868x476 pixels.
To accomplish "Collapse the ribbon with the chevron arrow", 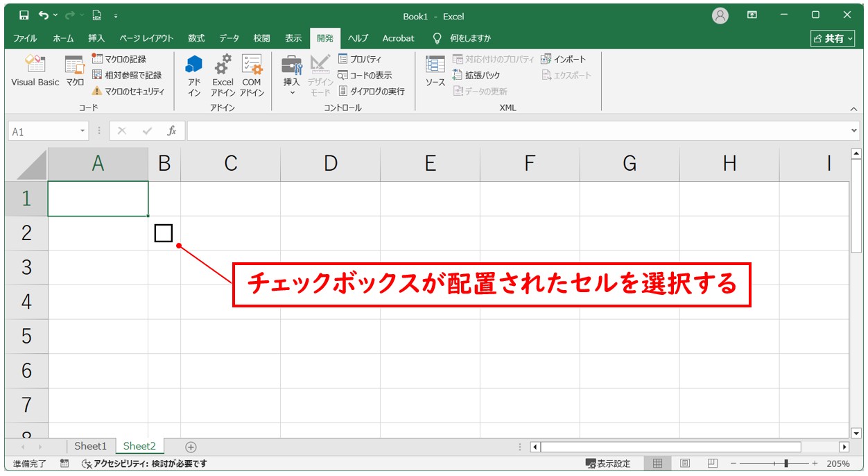I will coord(853,109).
